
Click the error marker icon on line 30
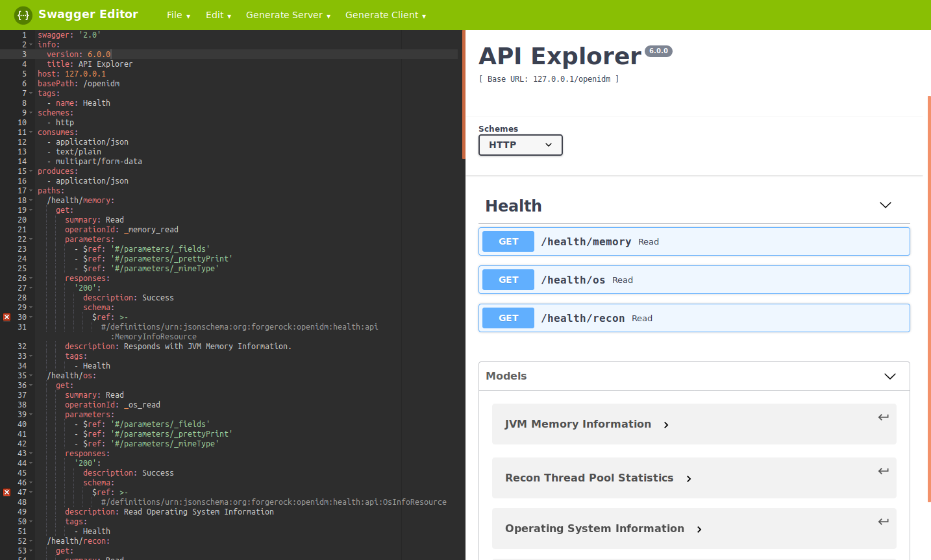pyautogui.click(x=6, y=317)
